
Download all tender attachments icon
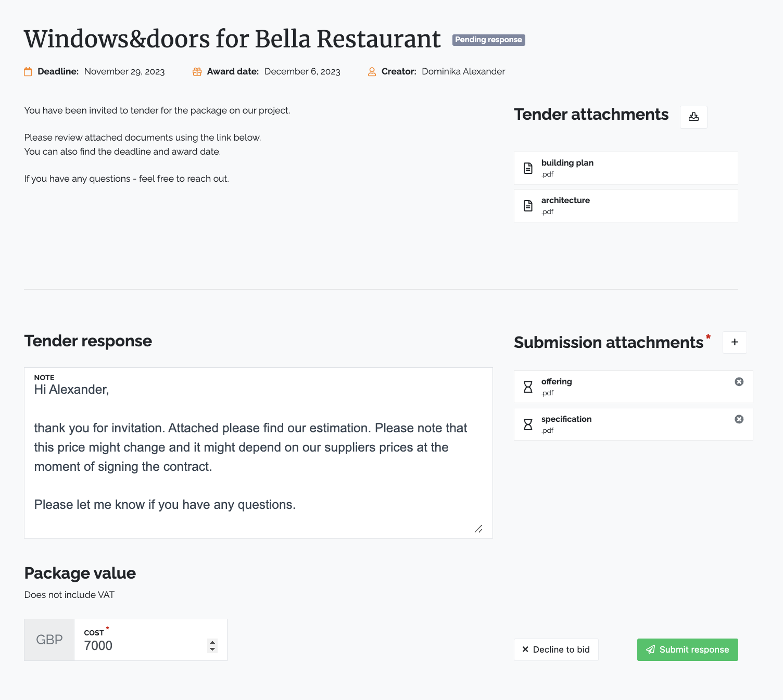point(693,117)
